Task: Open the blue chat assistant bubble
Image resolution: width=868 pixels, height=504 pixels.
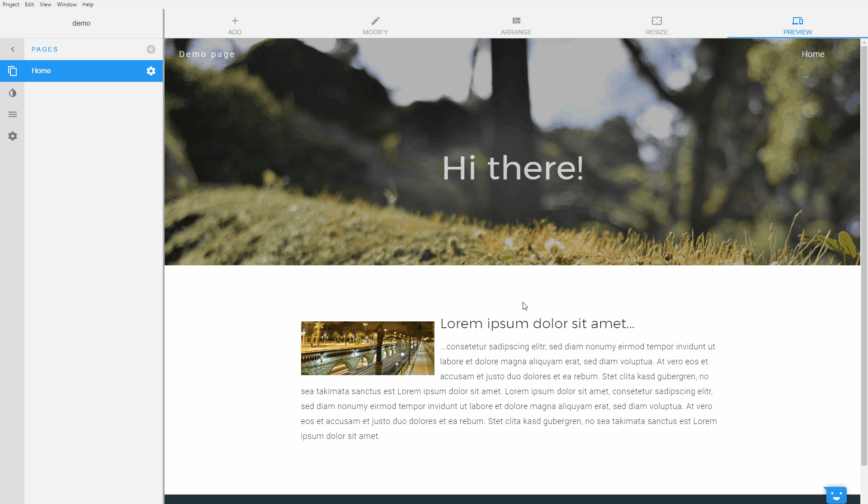Action: point(835,495)
